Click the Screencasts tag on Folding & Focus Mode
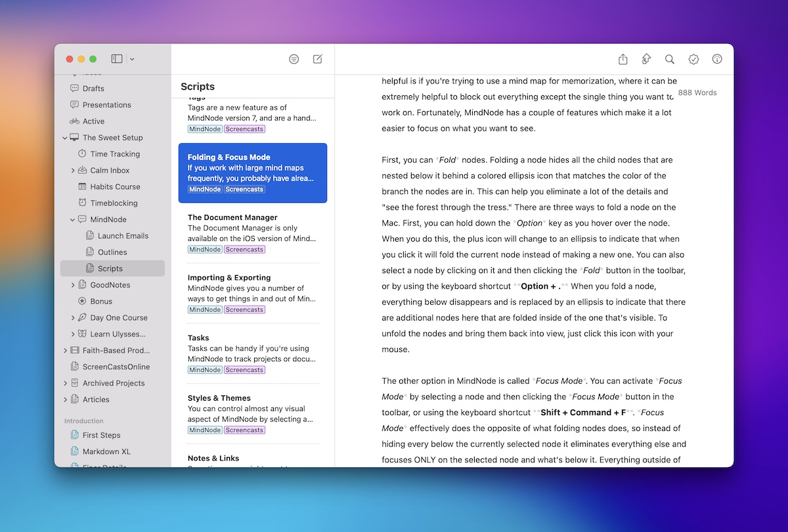The width and height of the screenshot is (788, 532). tap(244, 189)
